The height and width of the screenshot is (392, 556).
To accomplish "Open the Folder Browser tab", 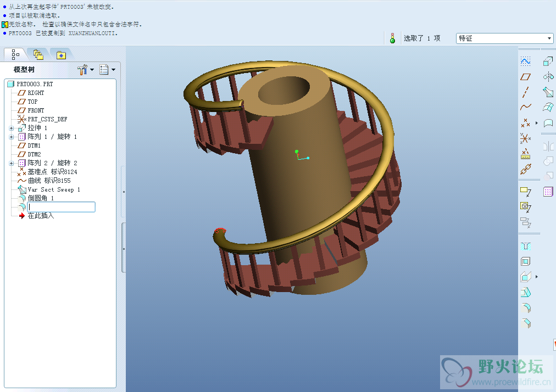I will [x=38, y=54].
